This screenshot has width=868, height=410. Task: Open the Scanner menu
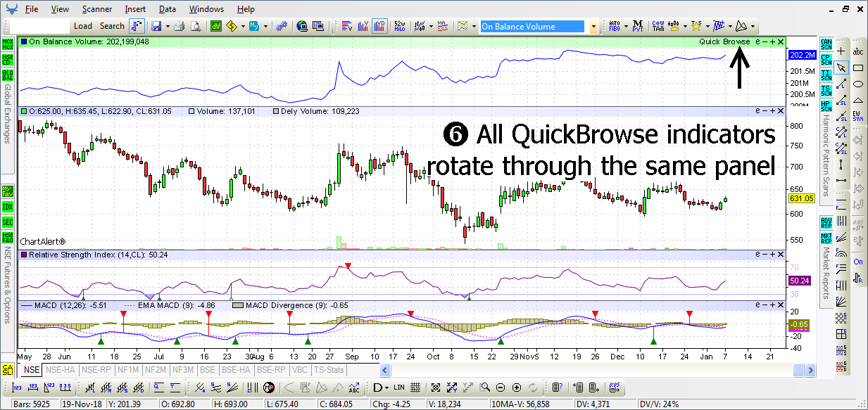96,9
